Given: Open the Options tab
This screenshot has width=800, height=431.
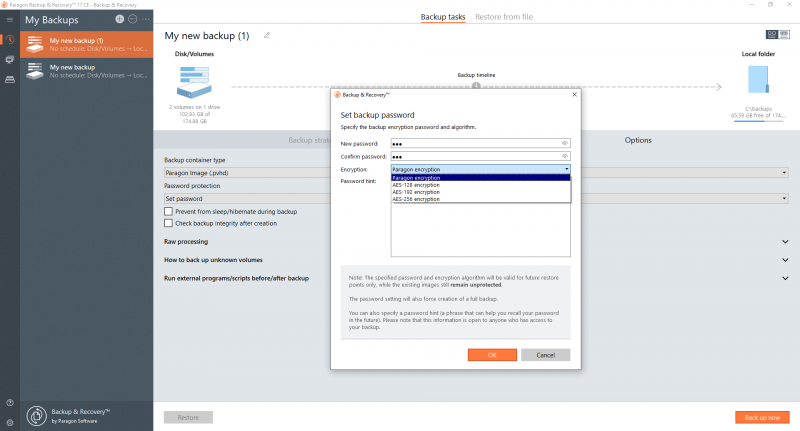Looking at the screenshot, I should tap(638, 140).
